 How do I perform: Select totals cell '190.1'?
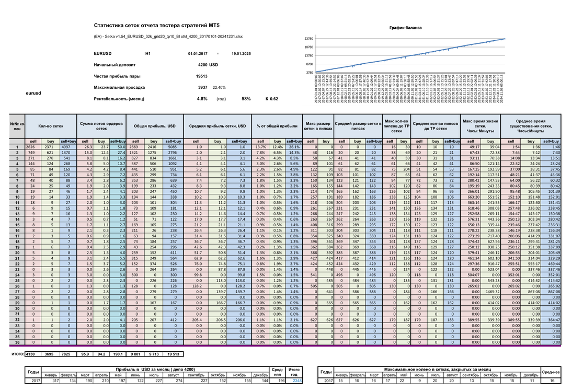(x=118, y=354)
